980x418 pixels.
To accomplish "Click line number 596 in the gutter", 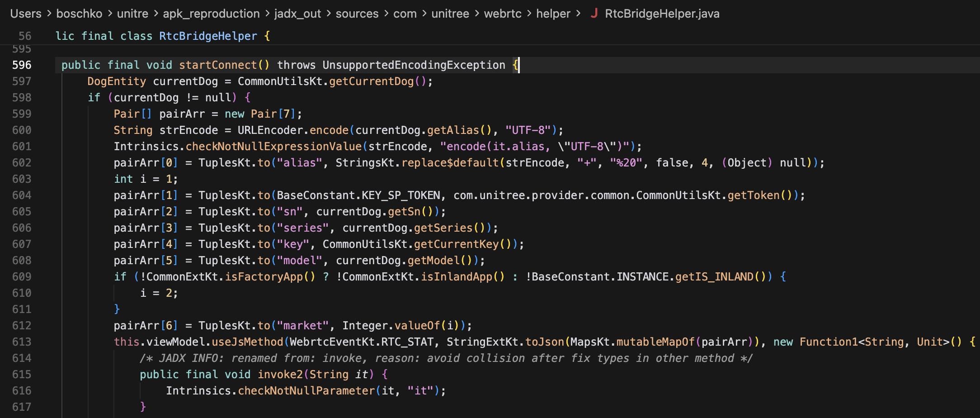I will (22, 65).
